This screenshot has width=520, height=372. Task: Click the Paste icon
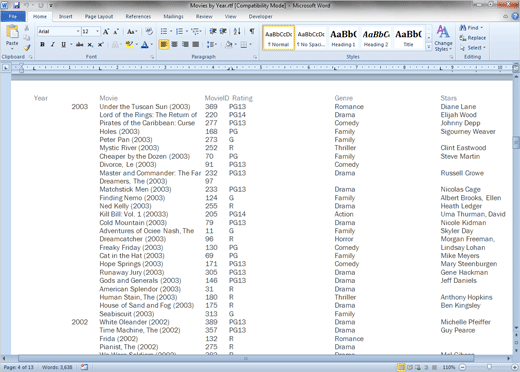12,32
